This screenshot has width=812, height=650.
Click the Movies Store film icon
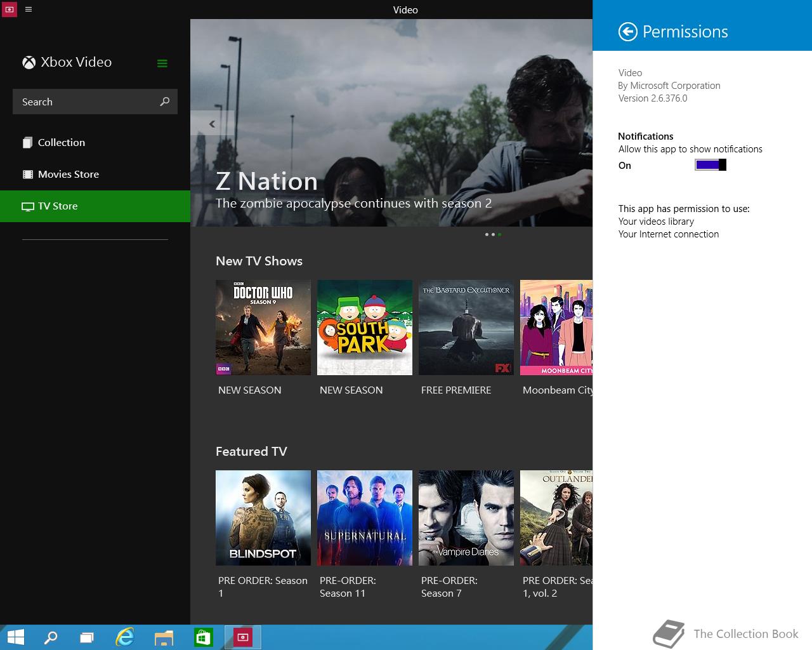pos(28,174)
